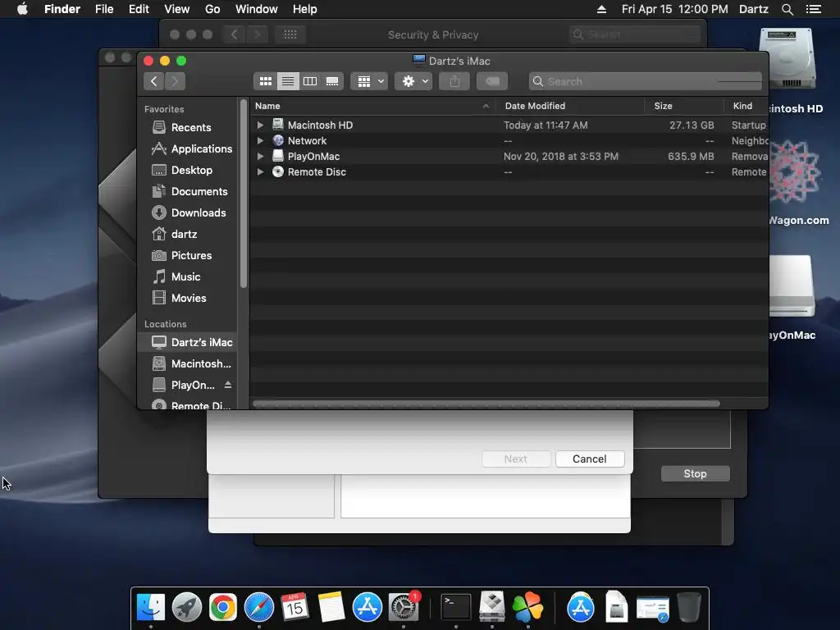Viewport: 840px width, 630px height.
Task: Click the Stop button in background window
Action: 696,473
